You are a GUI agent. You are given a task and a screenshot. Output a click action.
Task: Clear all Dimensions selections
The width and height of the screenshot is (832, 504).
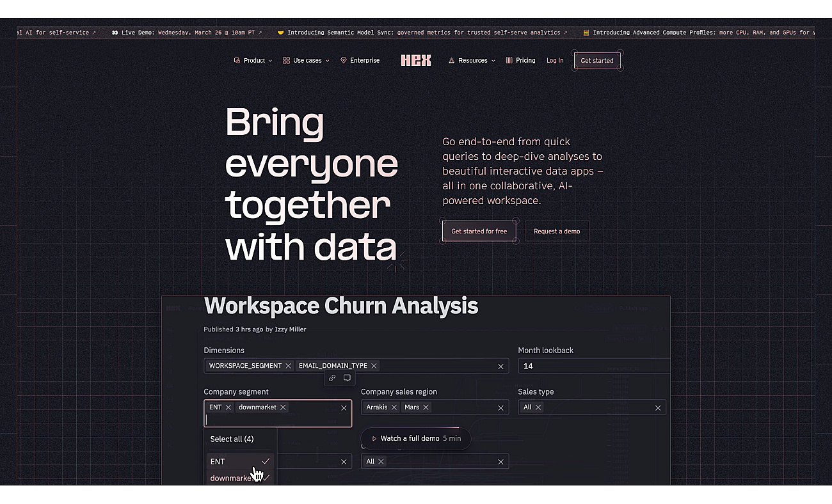pyautogui.click(x=500, y=366)
